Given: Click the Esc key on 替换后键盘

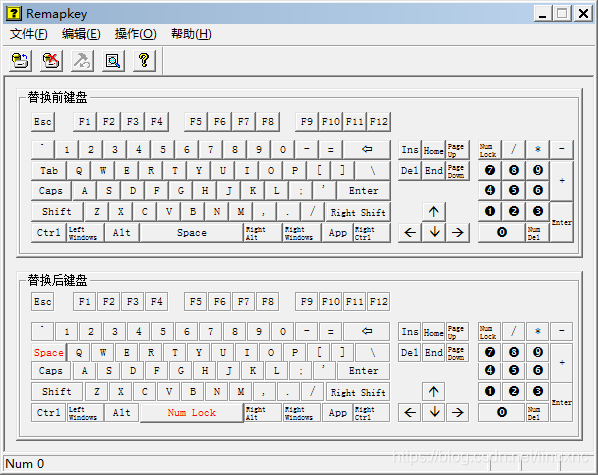Looking at the screenshot, I should pos(43,302).
